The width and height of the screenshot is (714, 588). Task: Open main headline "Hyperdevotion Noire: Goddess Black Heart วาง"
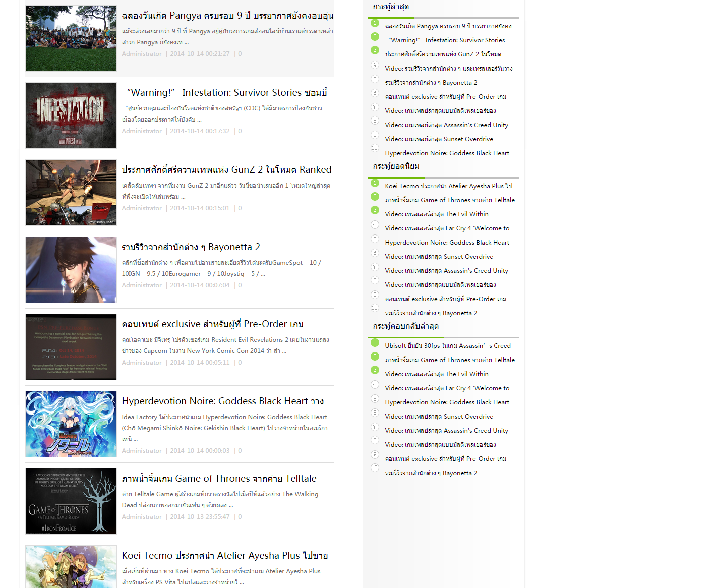[x=222, y=401]
